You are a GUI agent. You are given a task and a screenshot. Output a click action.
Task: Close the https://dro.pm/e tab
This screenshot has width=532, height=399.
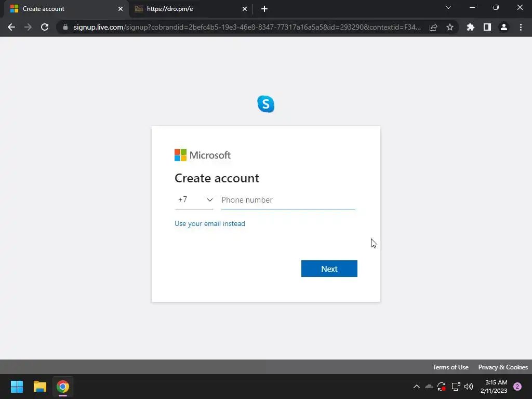[x=245, y=9]
